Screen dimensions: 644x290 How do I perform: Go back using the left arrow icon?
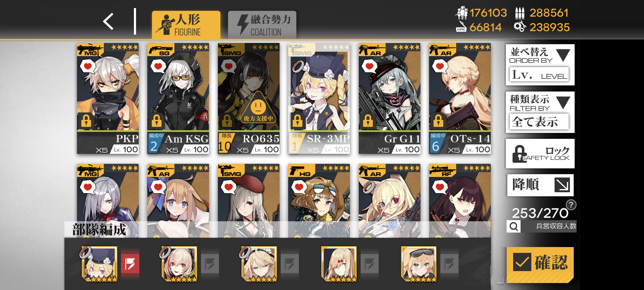(x=108, y=21)
